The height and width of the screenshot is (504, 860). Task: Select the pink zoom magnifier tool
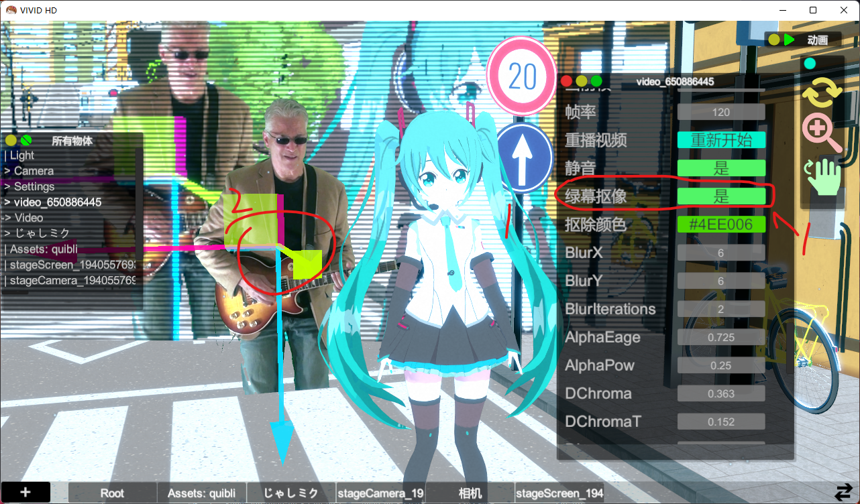pos(822,133)
